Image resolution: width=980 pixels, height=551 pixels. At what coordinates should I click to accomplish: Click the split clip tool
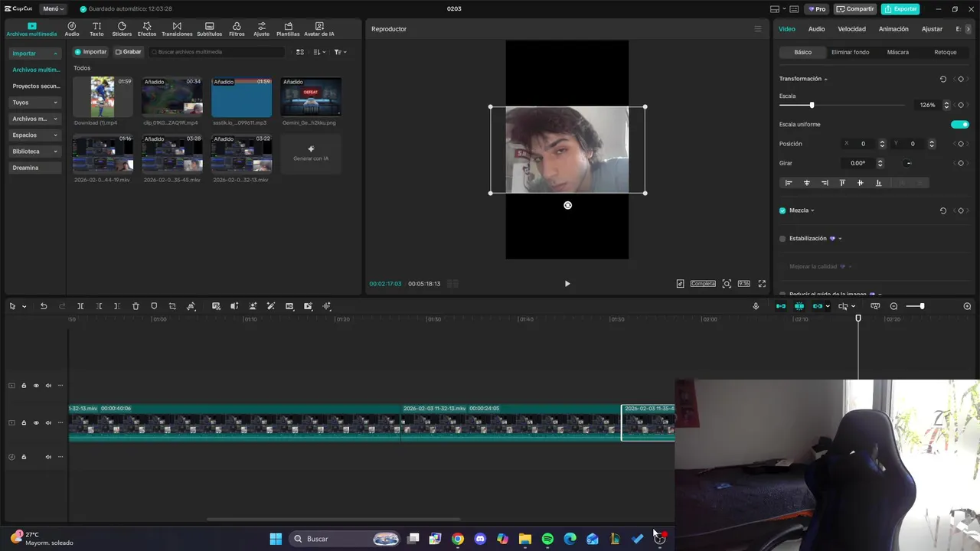(x=80, y=306)
